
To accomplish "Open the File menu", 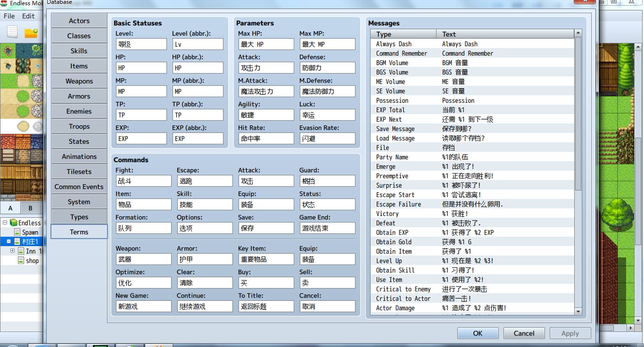I will pyautogui.click(x=9, y=16).
